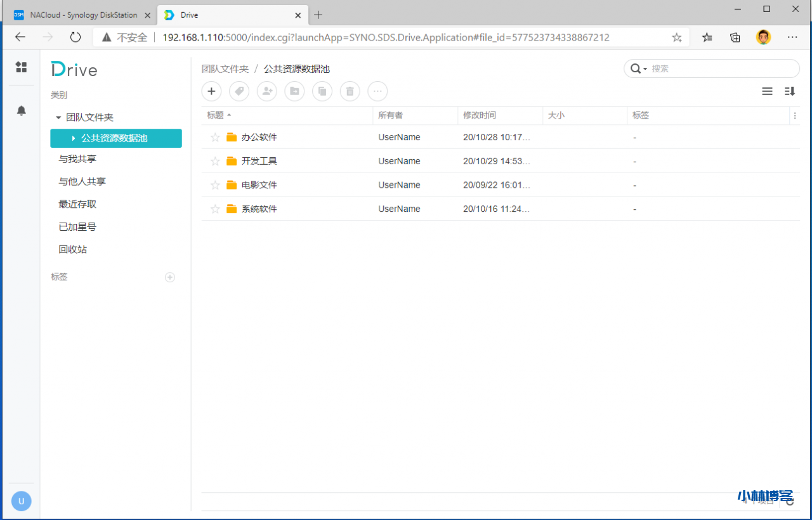Open the search options dropdown arrow
This screenshot has width=812, height=520.
(x=645, y=69)
